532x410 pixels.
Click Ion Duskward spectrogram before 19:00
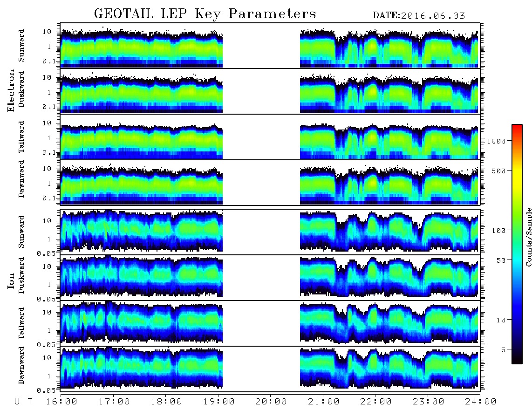tap(142, 276)
